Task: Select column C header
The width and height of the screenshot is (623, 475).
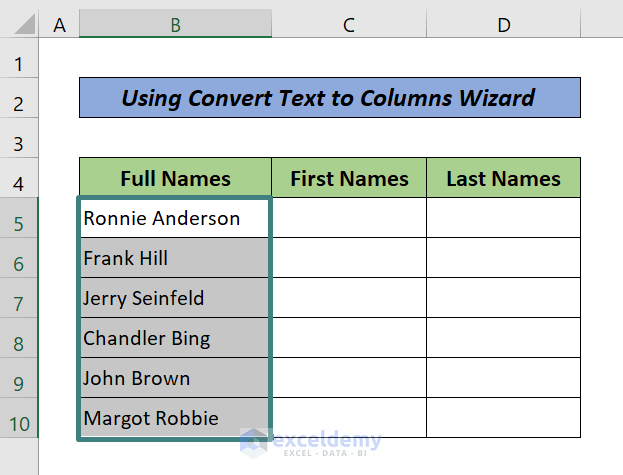Action: (x=349, y=25)
